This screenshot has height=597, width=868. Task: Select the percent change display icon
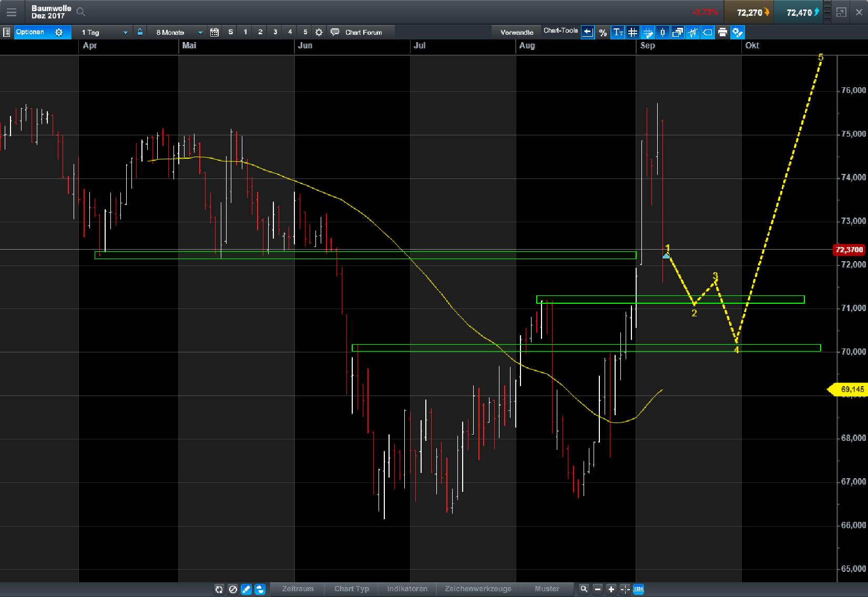603,32
